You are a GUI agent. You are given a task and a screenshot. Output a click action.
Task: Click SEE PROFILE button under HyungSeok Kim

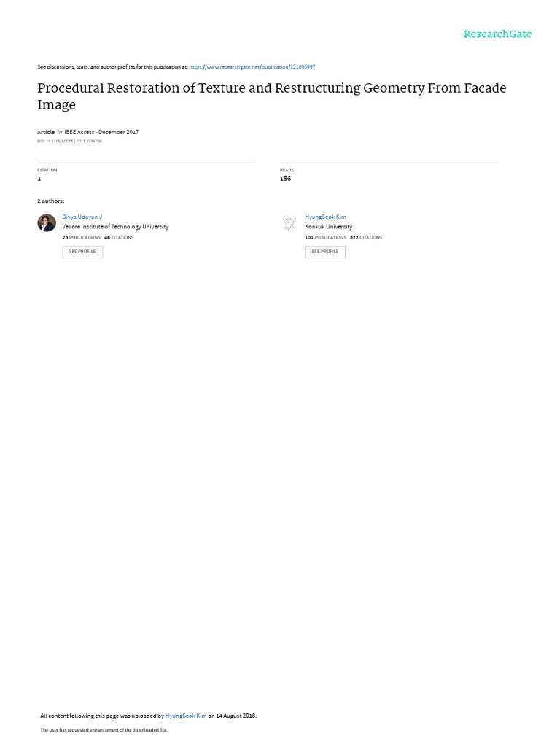(x=325, y=252)
